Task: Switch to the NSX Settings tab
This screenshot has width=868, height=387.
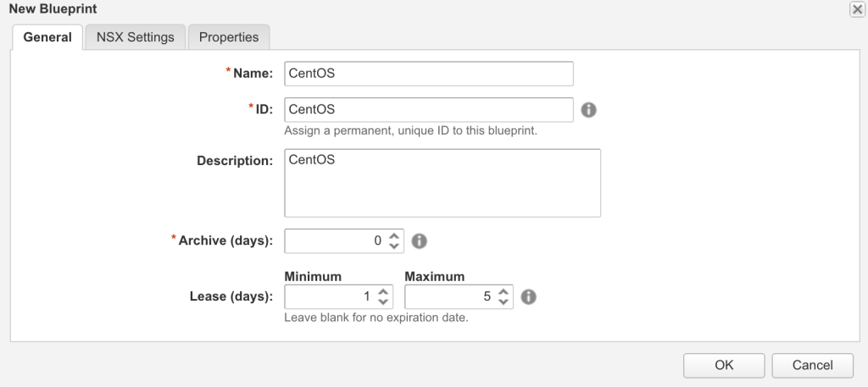Action: [x=136, y=37]
